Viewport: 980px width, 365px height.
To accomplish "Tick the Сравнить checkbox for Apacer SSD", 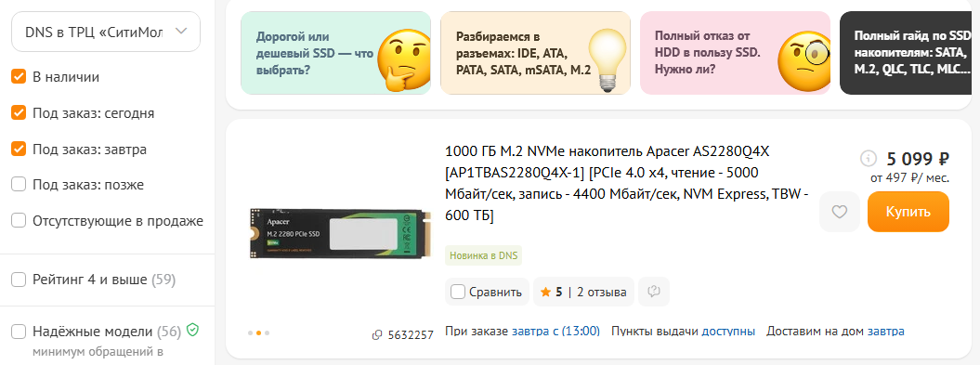I will coord(458,292).
